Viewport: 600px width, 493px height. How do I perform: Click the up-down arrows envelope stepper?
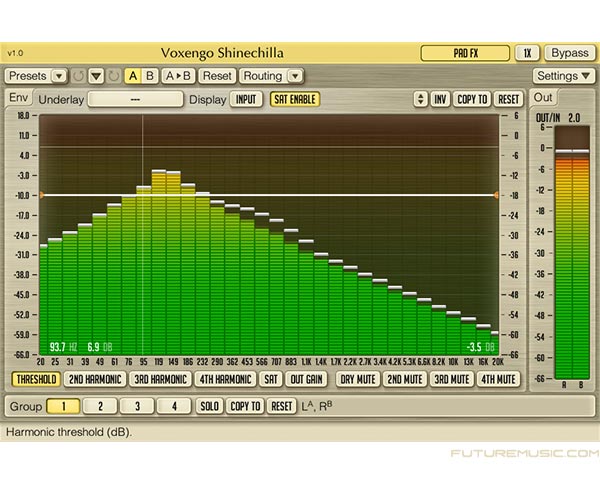pyautogui.click(x=420, y=100)
